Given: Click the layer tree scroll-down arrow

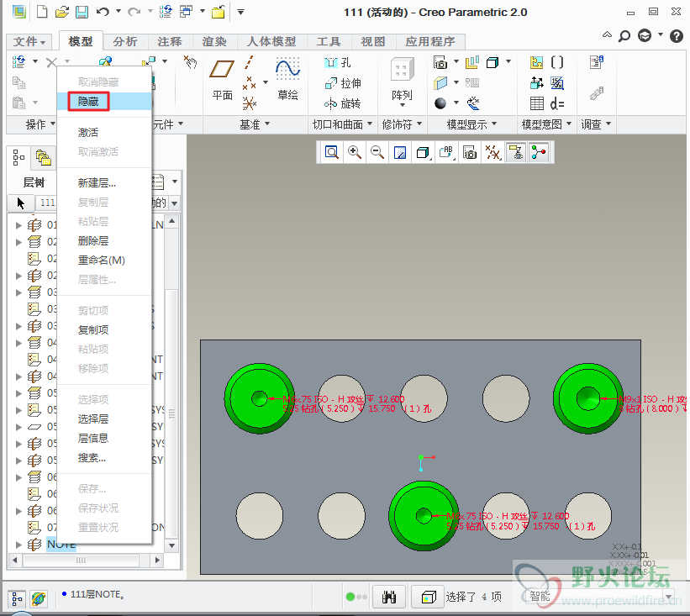Looking at the screenshot, I should point(171,545).
